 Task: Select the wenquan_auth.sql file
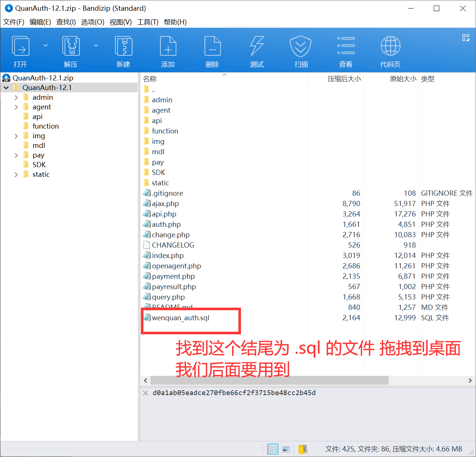tap(181, 318)
